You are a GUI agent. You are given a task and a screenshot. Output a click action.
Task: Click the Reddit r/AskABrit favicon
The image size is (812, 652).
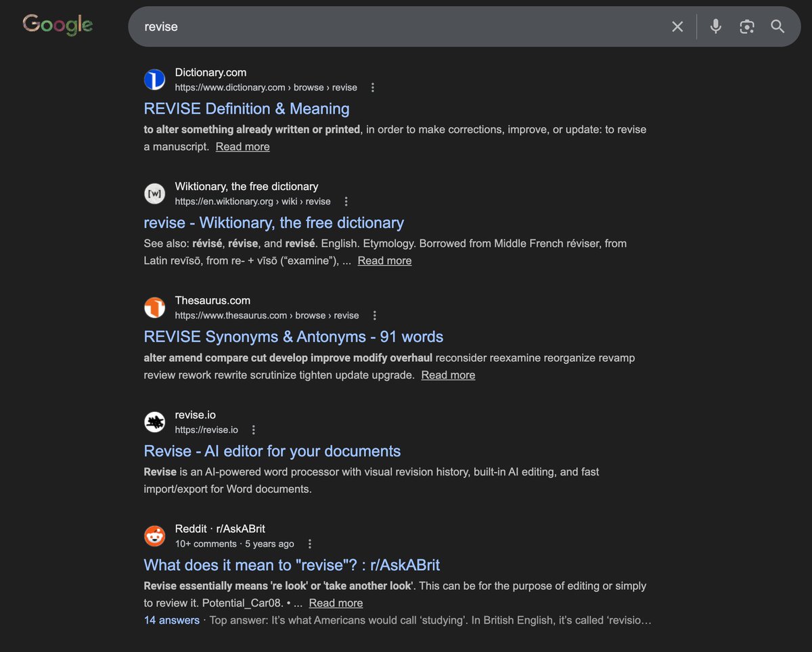pos(154,536)
